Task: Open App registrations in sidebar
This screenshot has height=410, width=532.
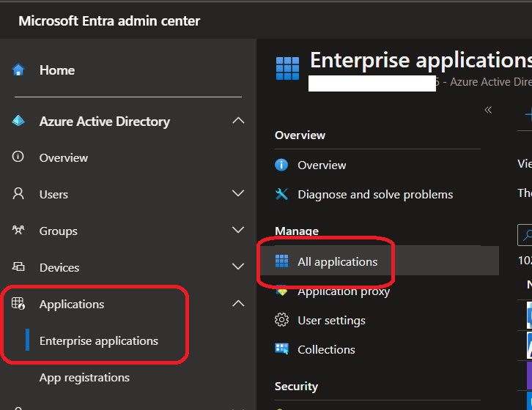Action: coord(84,378)
